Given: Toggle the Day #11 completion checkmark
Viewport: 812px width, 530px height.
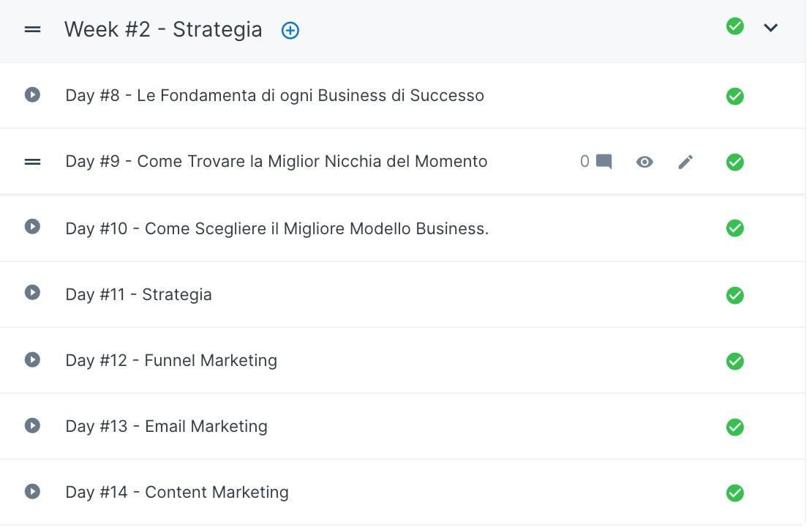Looking at the screenshot, I should (735, 295).
